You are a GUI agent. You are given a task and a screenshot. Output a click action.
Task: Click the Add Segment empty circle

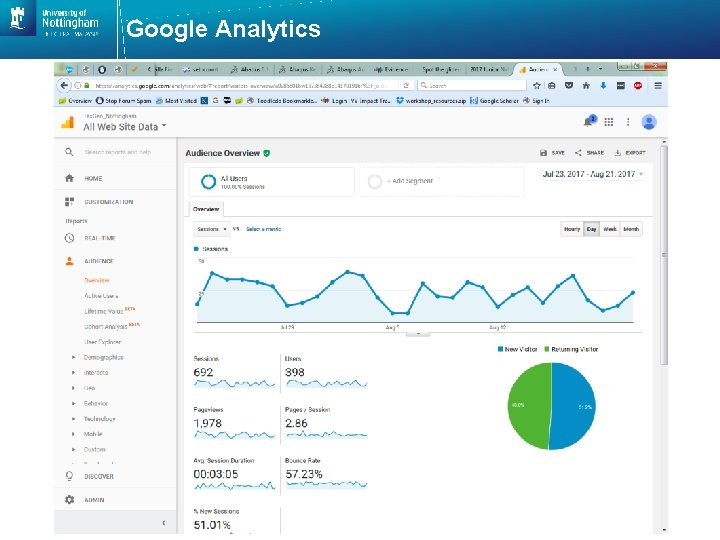[x=375, y=182]
